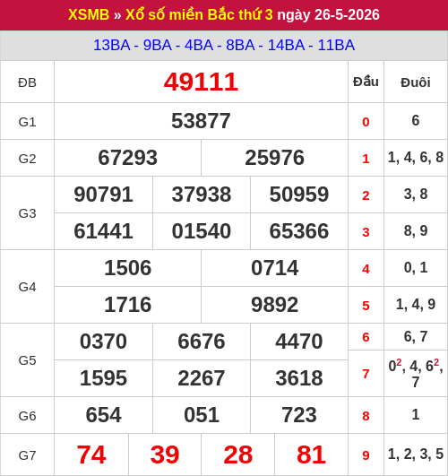Screen dimensions: 448x476
Task: Select the G5 number 6676
Action: [202, 342]
